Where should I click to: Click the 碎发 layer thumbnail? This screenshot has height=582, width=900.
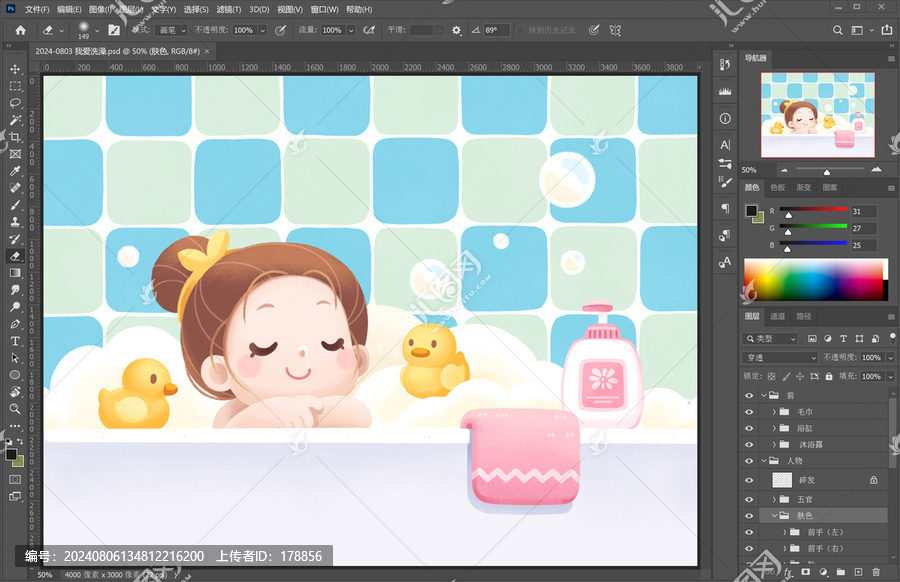(782, 480)
